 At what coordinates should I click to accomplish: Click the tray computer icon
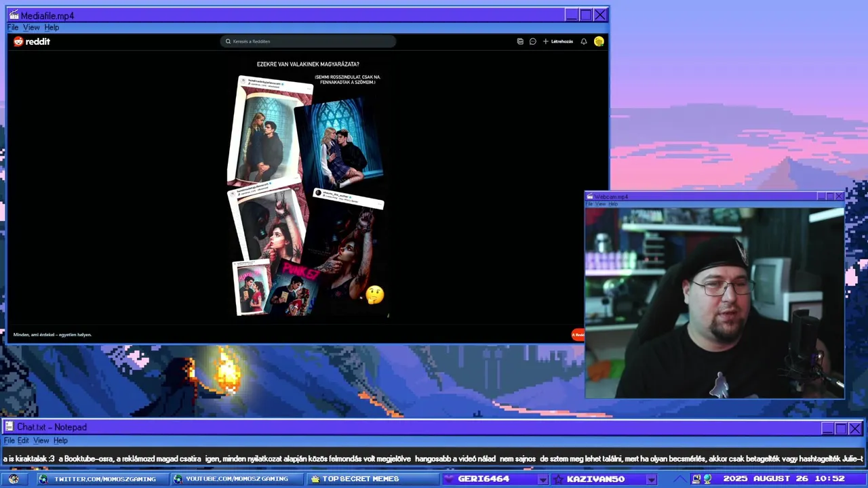click(696, 479)
